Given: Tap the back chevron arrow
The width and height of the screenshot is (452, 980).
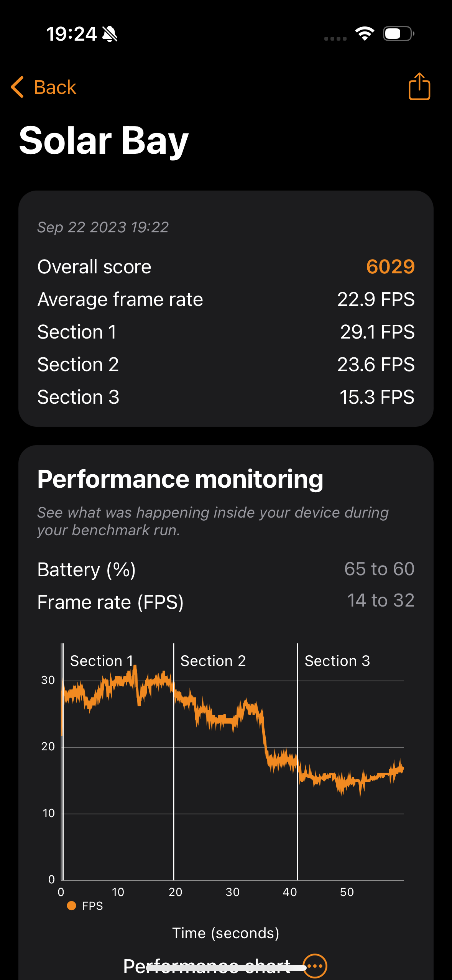Looking at the screenshot, I should click(18, 87).
